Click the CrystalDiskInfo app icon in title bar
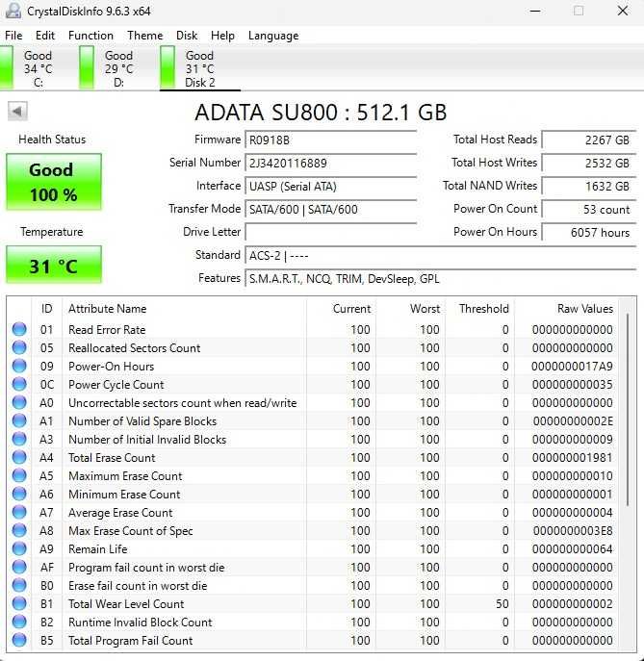The height and width of the screenshot is (661, 644). 13,11
